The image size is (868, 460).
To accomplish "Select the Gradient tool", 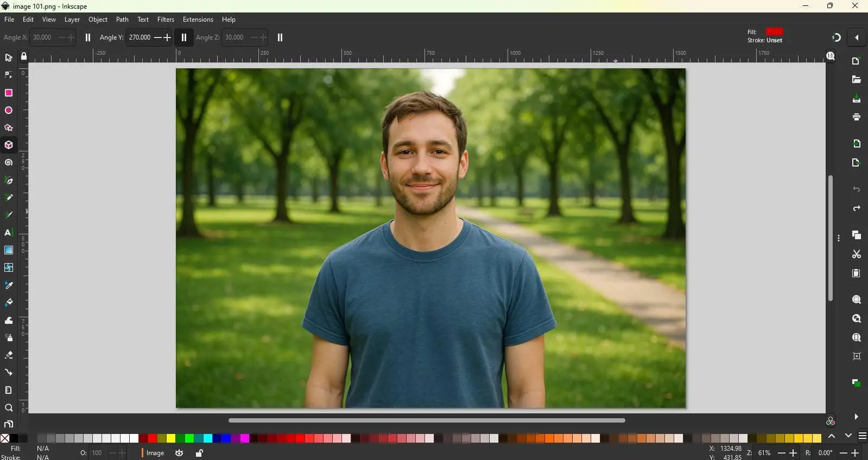I will 9,250.
